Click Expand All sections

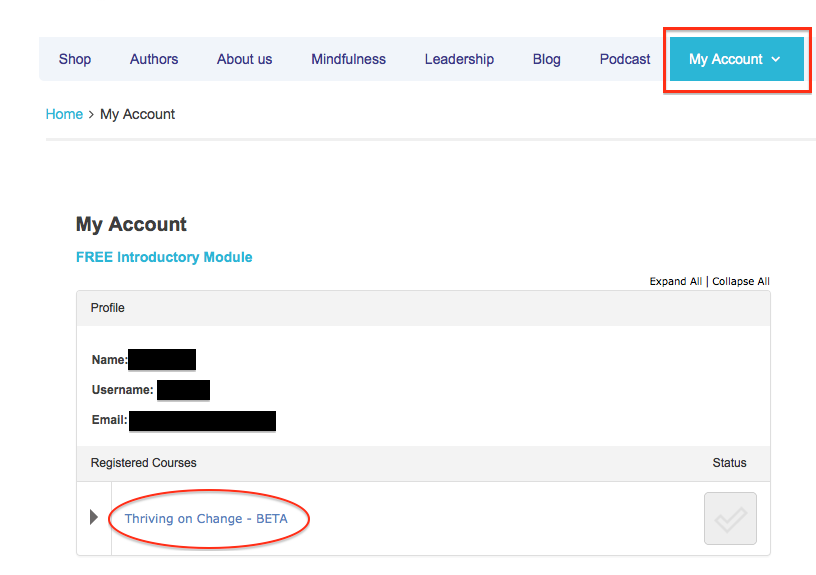coord(675,282)
